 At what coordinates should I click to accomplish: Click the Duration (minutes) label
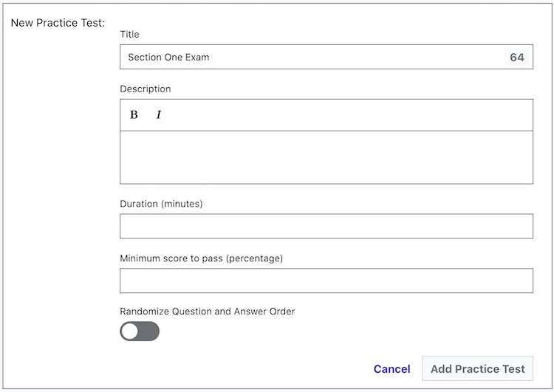pos(161,203)
